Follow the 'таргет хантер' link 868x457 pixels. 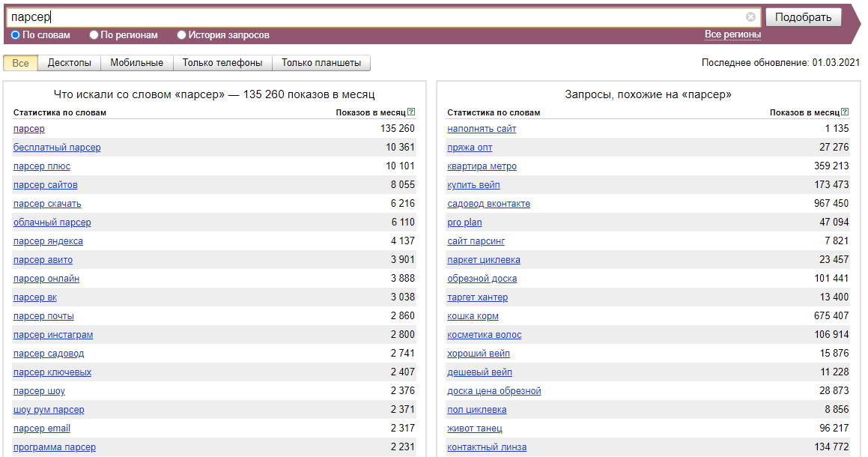coord(478,297)
